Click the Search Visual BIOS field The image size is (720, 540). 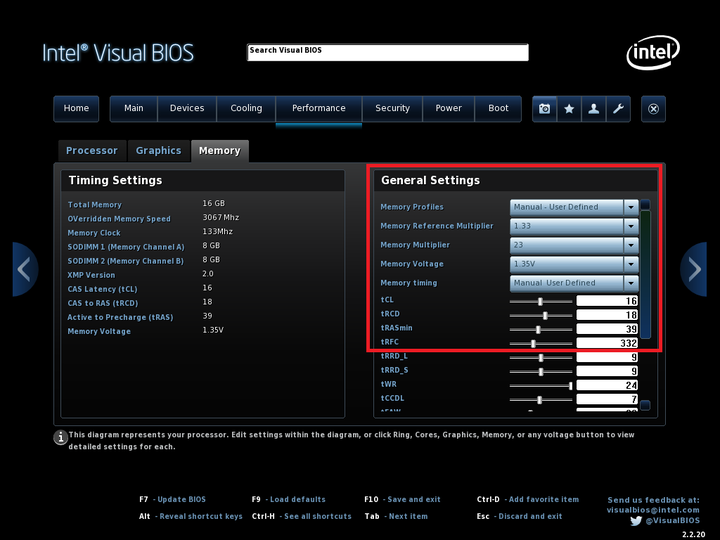pos(388,52)
